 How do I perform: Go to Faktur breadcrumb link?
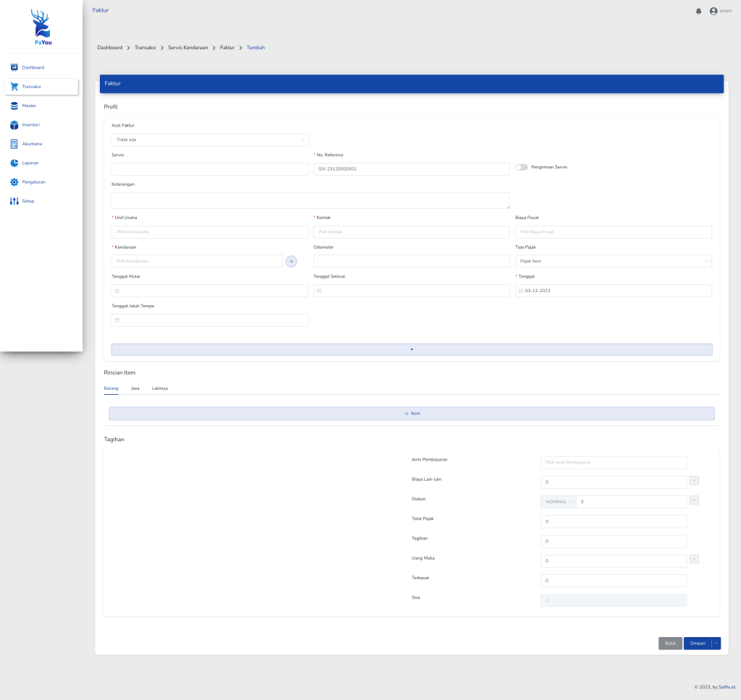[227, 48]
